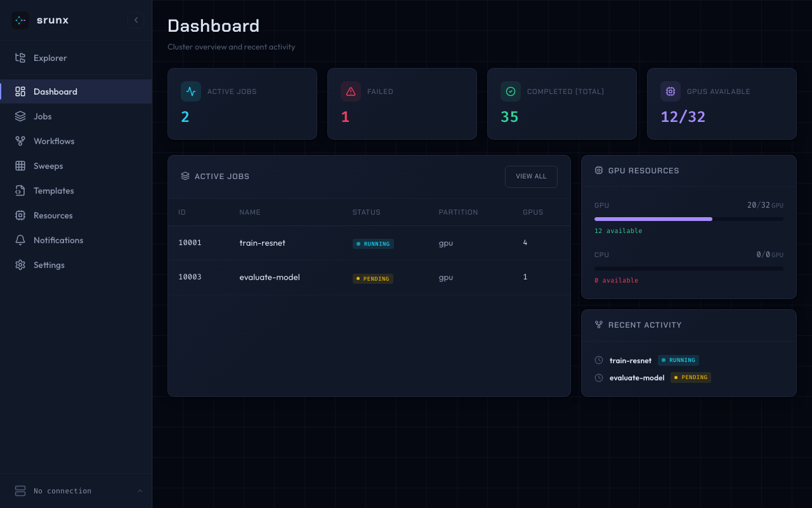Click the PENDING badge for evaluate-model job
The width and height of the screenshot is (812, 508).
click(373, 279)
